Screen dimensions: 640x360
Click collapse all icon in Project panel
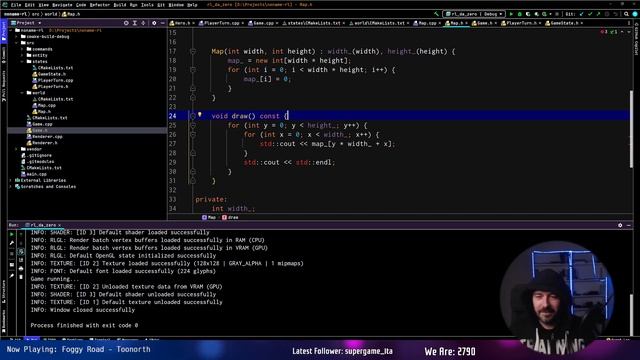[x=143, y=23]
